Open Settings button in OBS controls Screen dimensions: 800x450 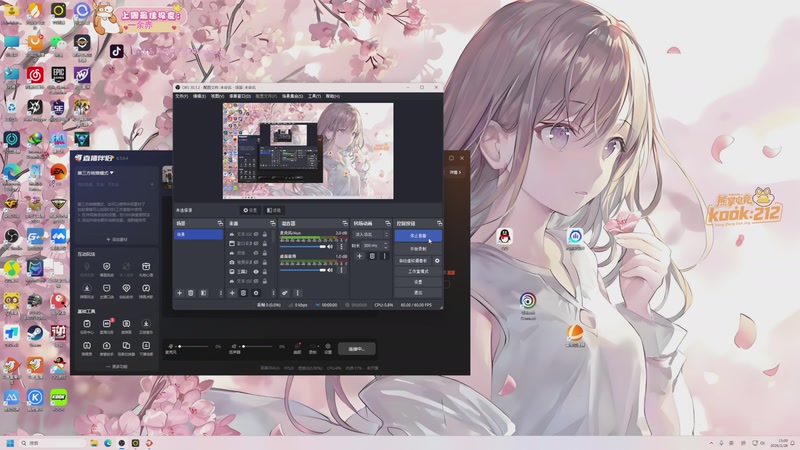(x=418, y=282)
